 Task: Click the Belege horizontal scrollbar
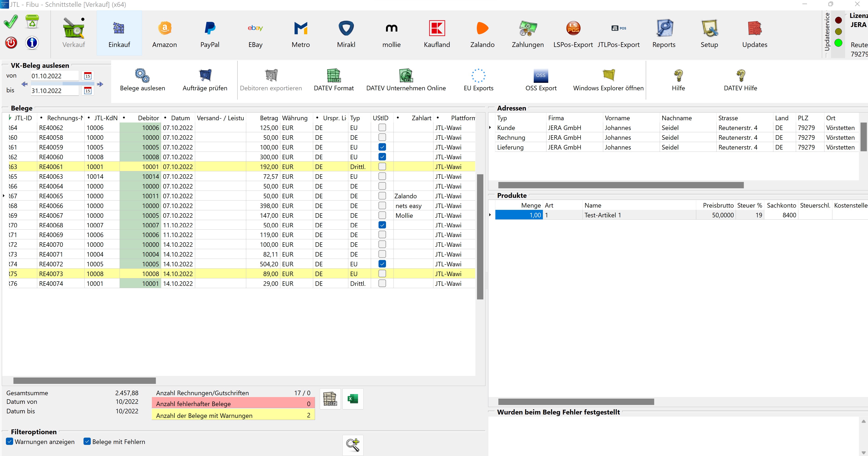coord(85,380)
